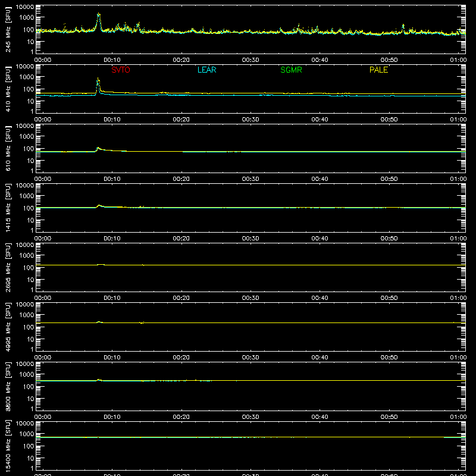Click 00:00 tick label under 610 MHz plot
This screenshot has width=476, height=476.
click(x=43, y=179)
